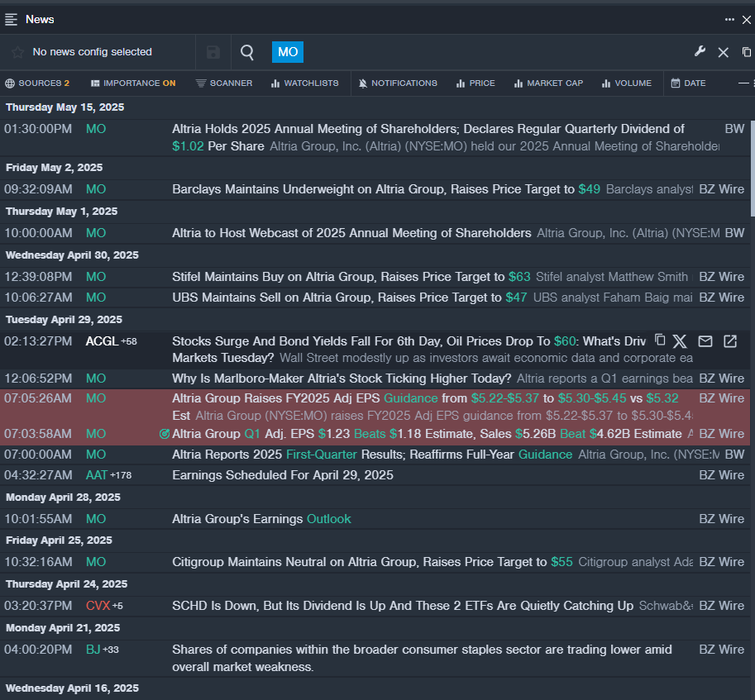755x700 pixels.
Task: Open the Earnings Scheduled For April 29 headline
Action: pyautogui.click(x=283, y=475)
